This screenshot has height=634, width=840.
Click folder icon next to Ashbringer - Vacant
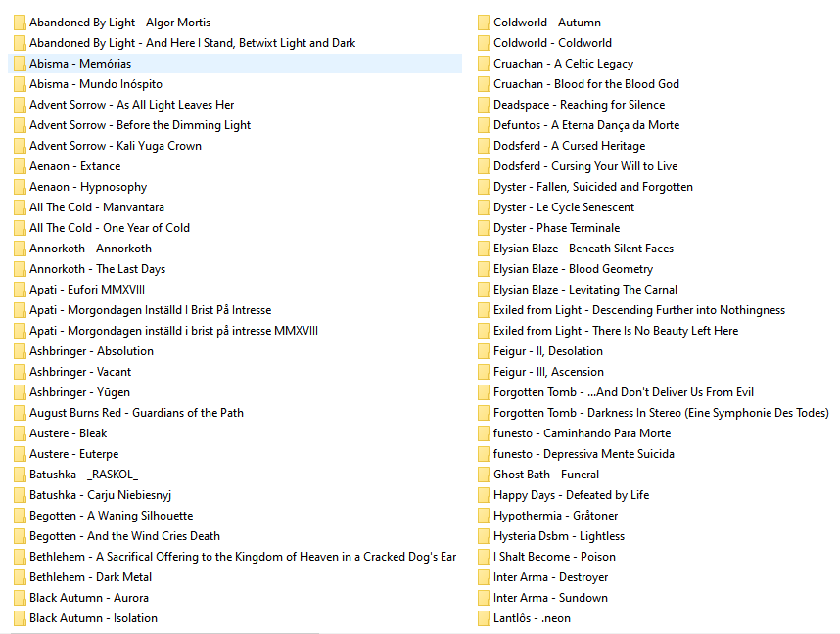(20, 372)
